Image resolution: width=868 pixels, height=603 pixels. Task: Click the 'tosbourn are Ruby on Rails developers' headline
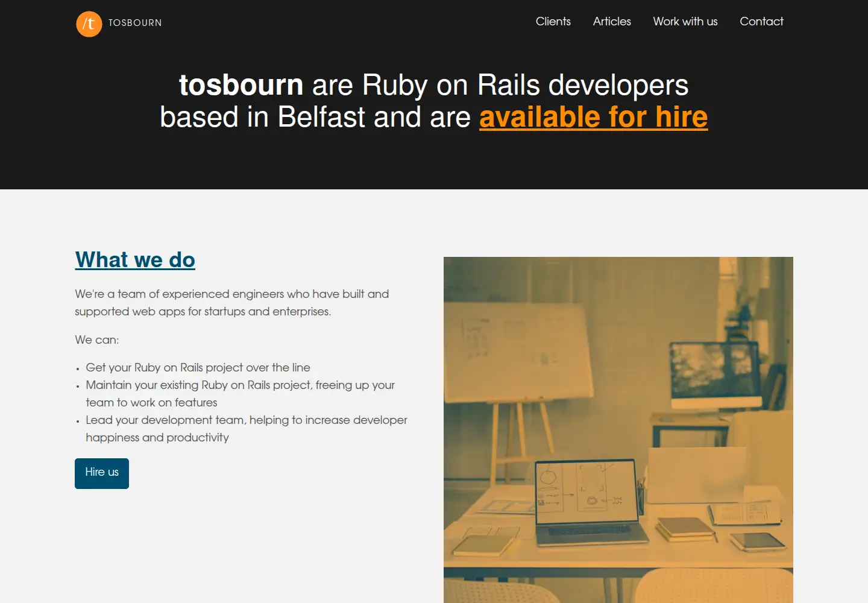coord(434,101)
